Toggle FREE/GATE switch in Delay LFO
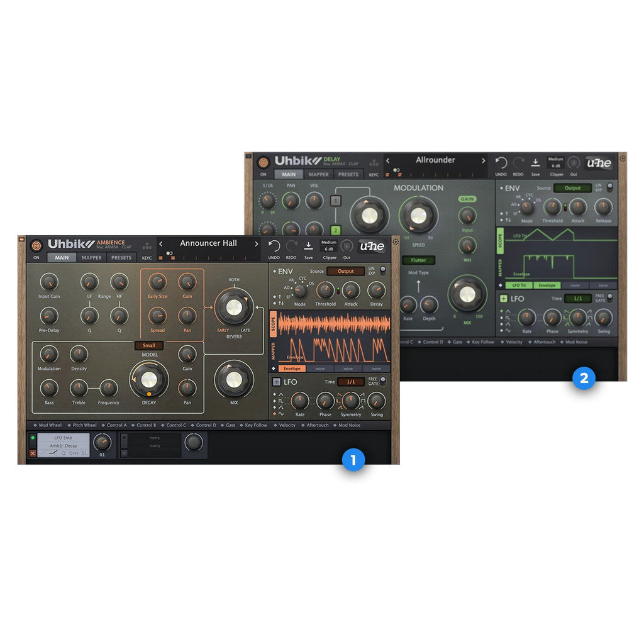644x644 pixels. (x=610, y=297)
